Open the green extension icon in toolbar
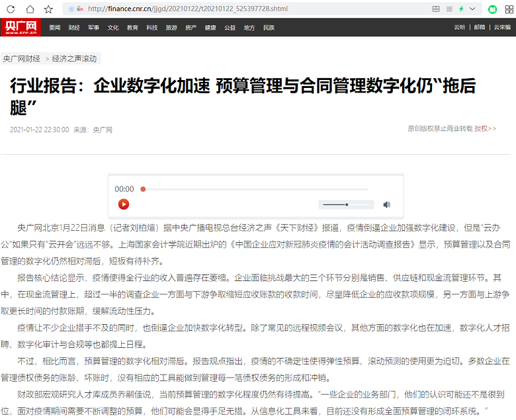 [492, 9]
